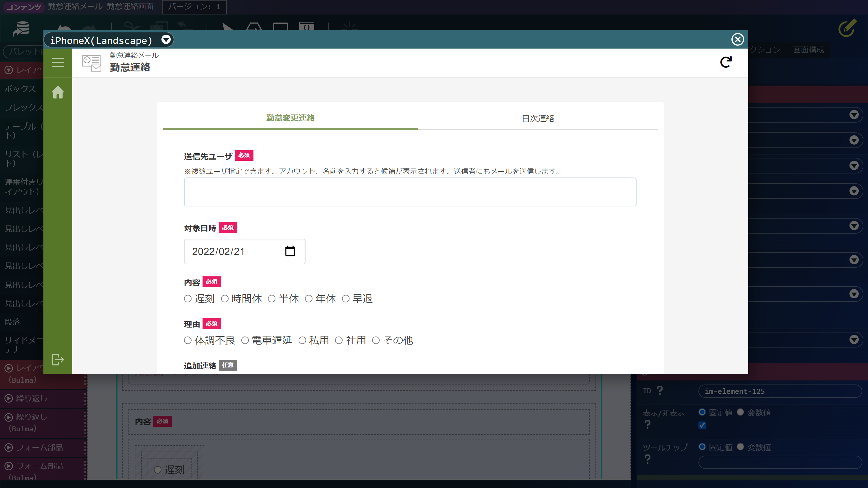Click the ID field im-element-125
The width and height of the screenshot is (868, 488).
tap(780, 391)
